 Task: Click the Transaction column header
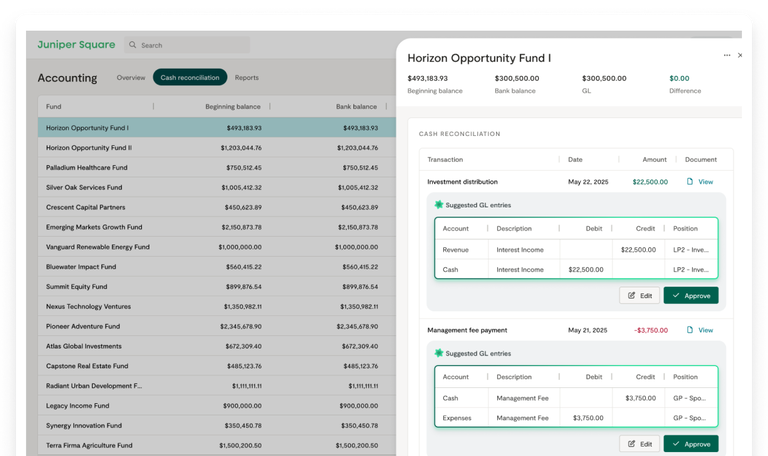pos(445,159)
